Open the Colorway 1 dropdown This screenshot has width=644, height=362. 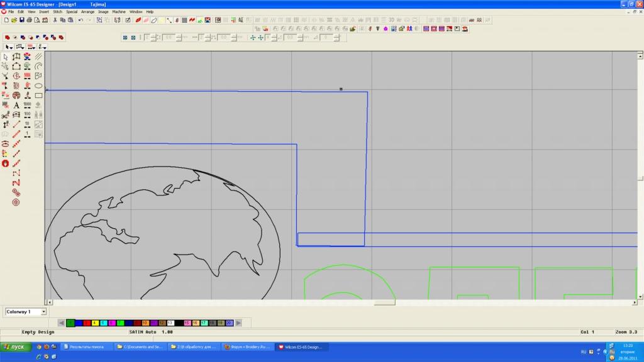(43, 312)
